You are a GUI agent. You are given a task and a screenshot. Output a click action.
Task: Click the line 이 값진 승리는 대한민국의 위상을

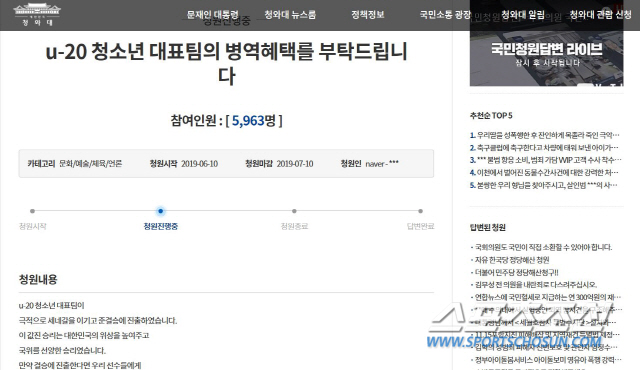pyautogui.click(x=84, y=335)
